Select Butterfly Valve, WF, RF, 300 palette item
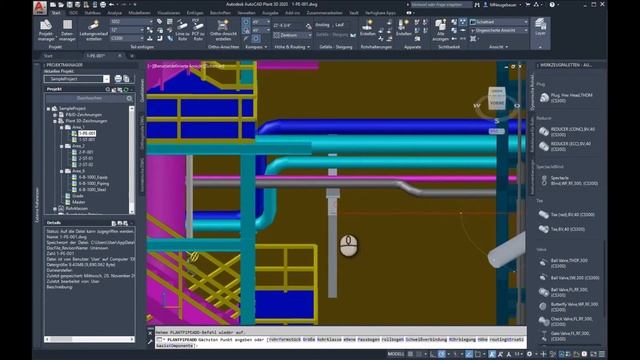 pyautogui.click(x=569, y=307)
